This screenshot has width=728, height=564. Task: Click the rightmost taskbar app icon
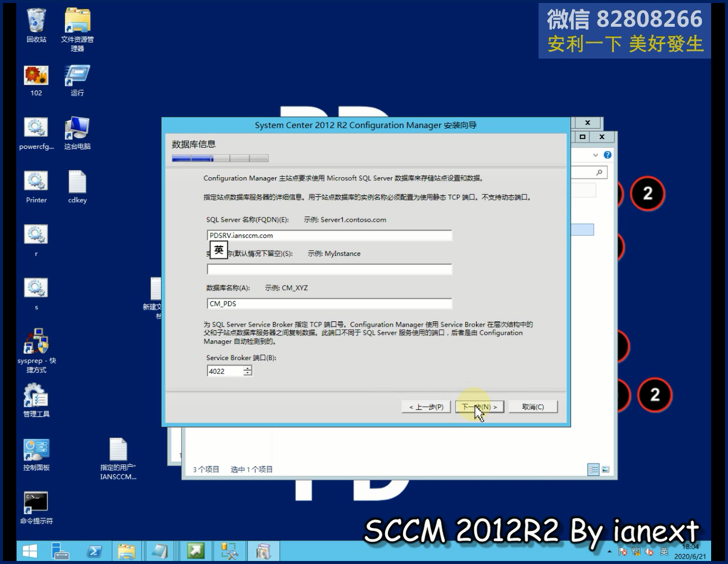[x=264, y=551]
